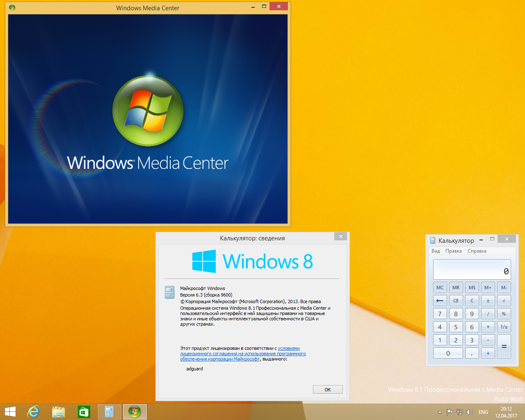Click the Версия 6.3 (сборка 9600) text
Image resolution: width=525 pixels, height=420 pixels.
[206, 295]
